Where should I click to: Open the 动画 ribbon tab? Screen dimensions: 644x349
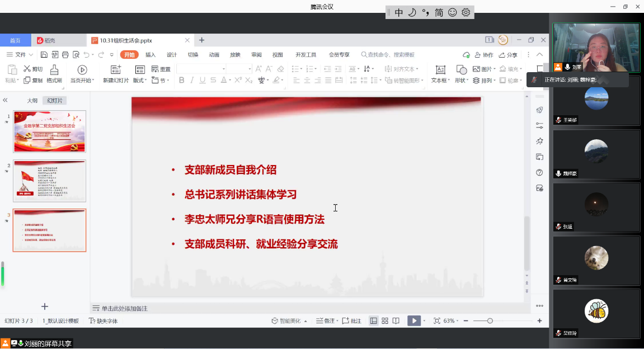214,55
